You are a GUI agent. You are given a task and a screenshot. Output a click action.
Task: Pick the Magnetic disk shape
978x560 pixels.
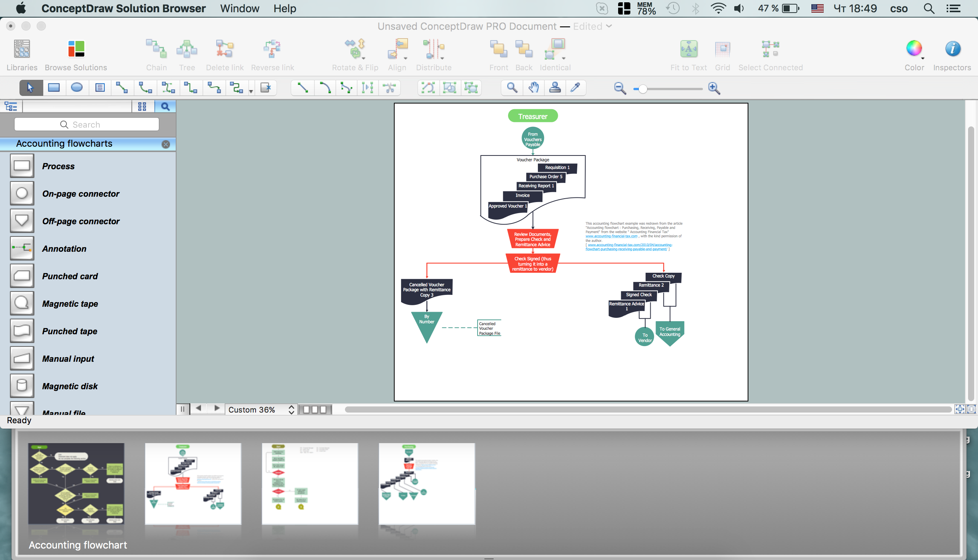22,386
